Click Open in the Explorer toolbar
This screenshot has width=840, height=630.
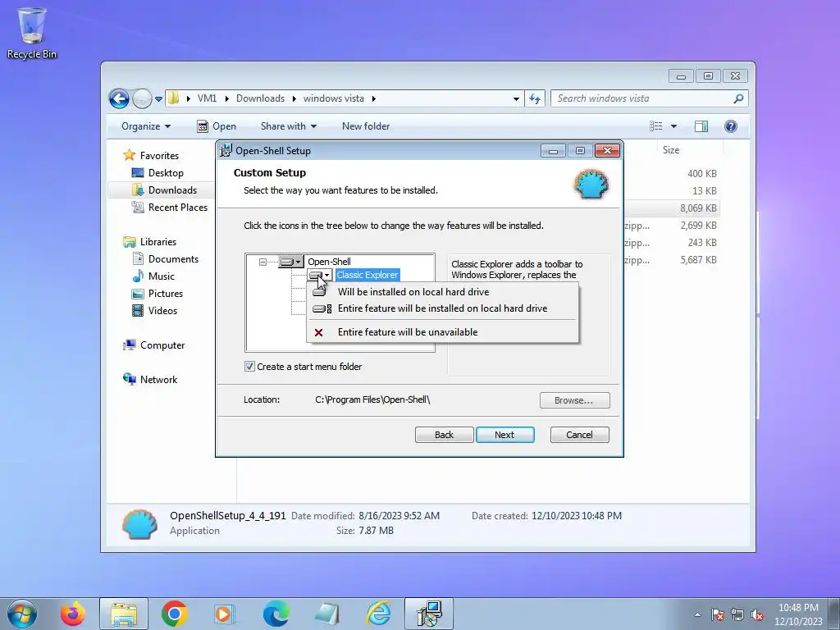coord(217,126)
